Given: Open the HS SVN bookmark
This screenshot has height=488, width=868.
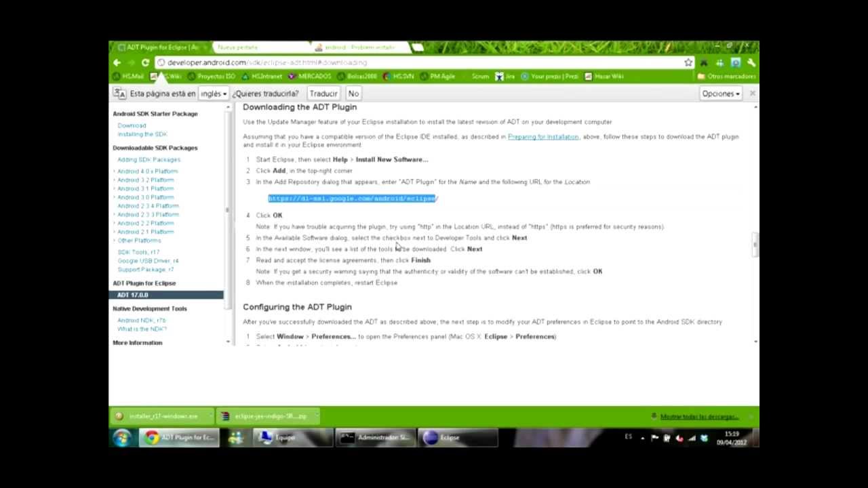Looking at the screenshot, I should [x=399, y=77].
